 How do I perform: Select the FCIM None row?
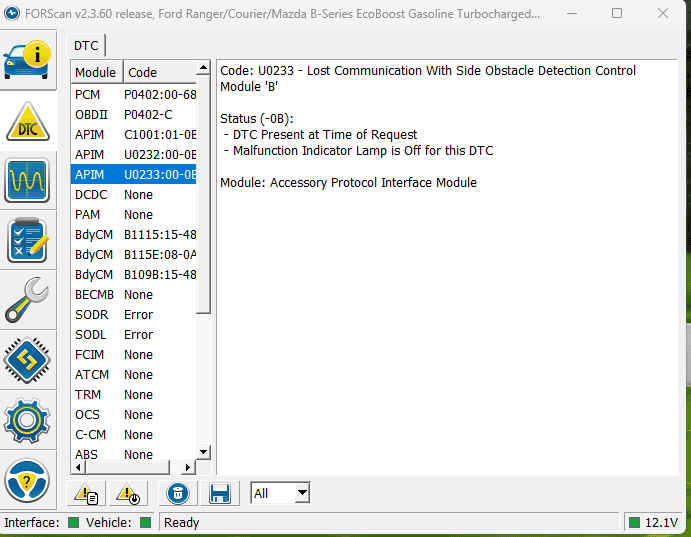pyautogui.click(x=134, y=355)
